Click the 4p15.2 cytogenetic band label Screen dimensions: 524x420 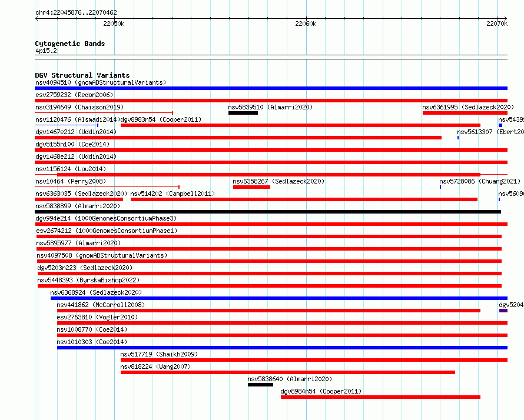click(46, 51)
